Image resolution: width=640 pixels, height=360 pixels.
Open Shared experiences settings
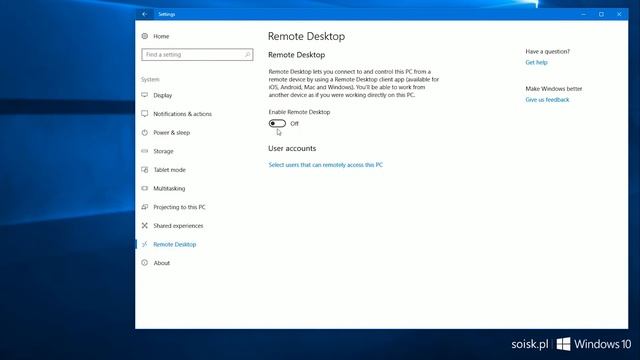pos(178,226)
